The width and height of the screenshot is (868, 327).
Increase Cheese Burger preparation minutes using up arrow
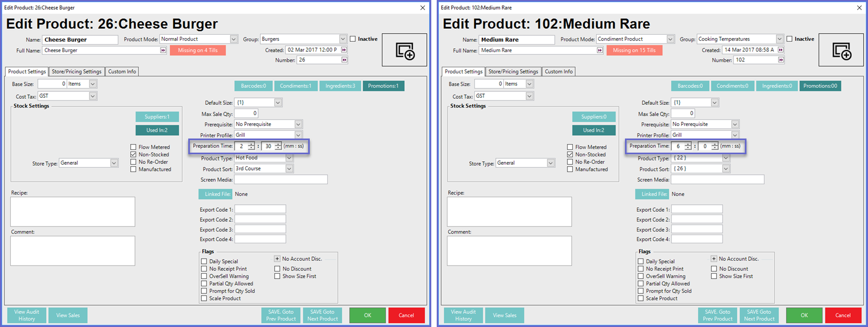pos(251,144)
